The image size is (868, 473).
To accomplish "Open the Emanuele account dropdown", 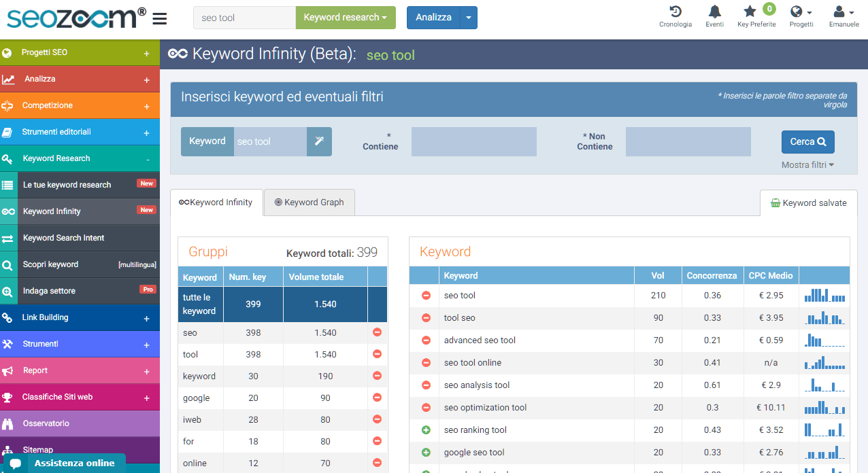I will 843,15.
